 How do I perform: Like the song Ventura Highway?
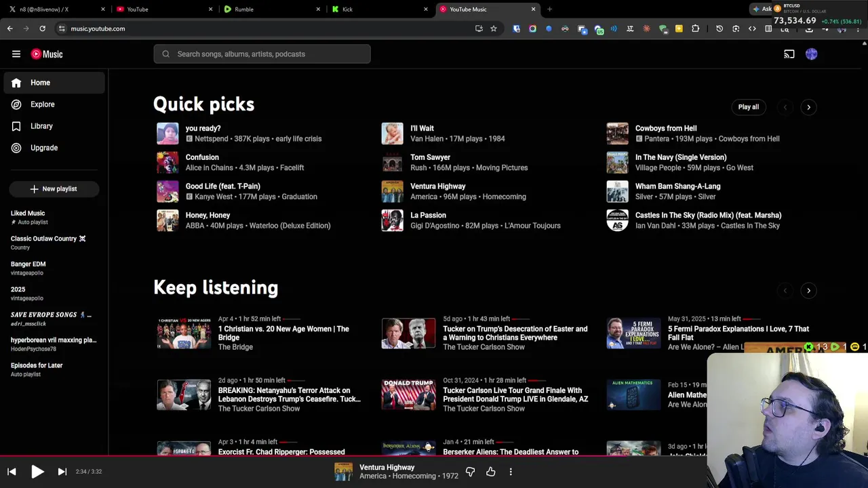(491, 472)
